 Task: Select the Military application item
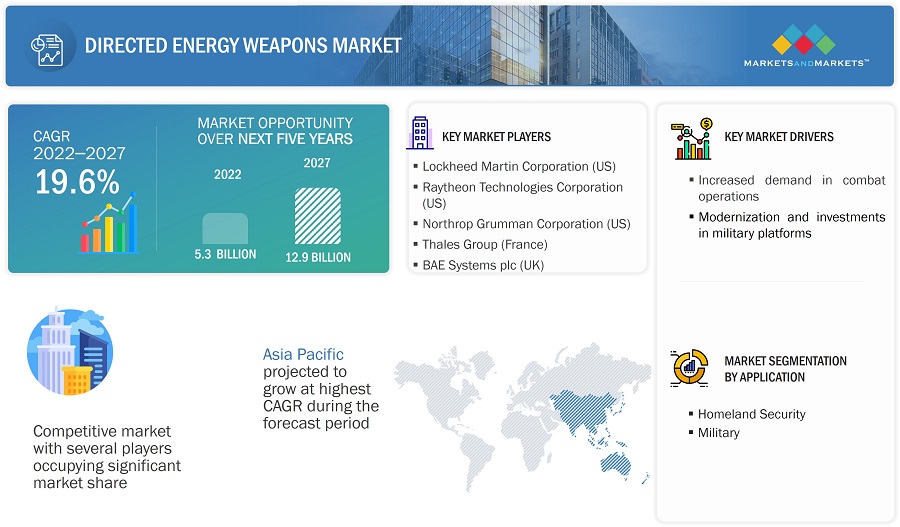(718, 433)
